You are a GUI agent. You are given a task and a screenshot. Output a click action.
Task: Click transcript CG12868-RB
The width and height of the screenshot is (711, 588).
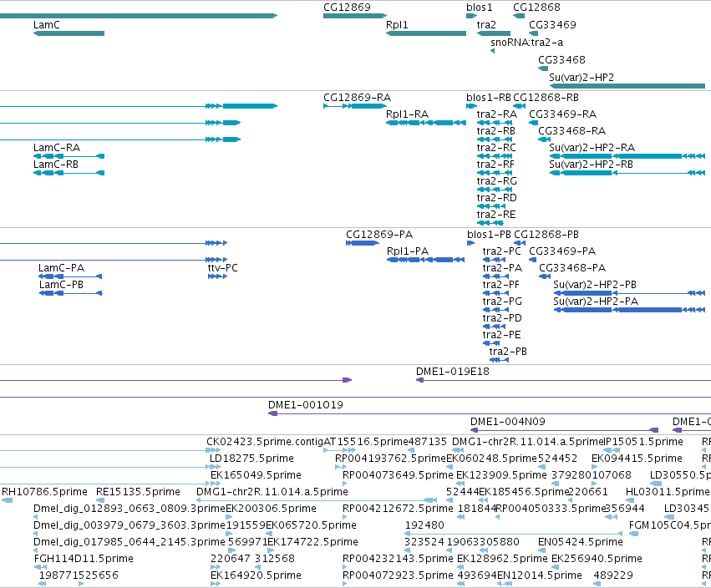[x=519, y=106]
